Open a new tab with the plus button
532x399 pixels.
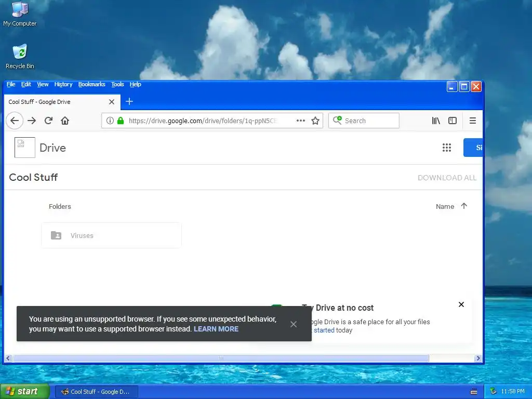point(129,101)
